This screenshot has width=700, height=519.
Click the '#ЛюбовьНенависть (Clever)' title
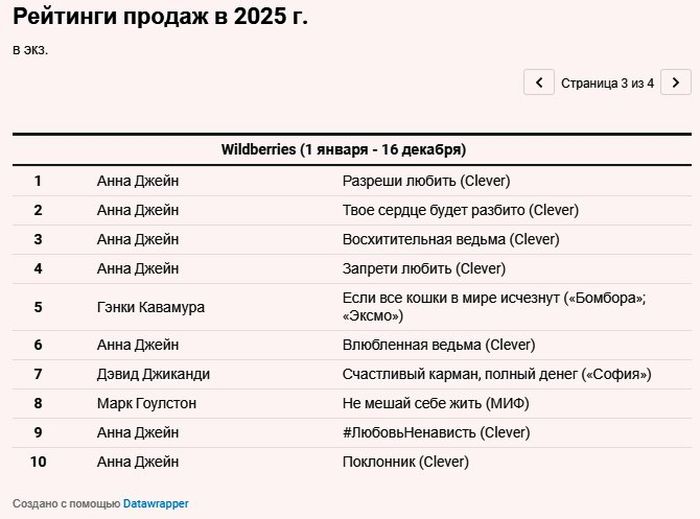pyautogui.click(x=436, y=432)
